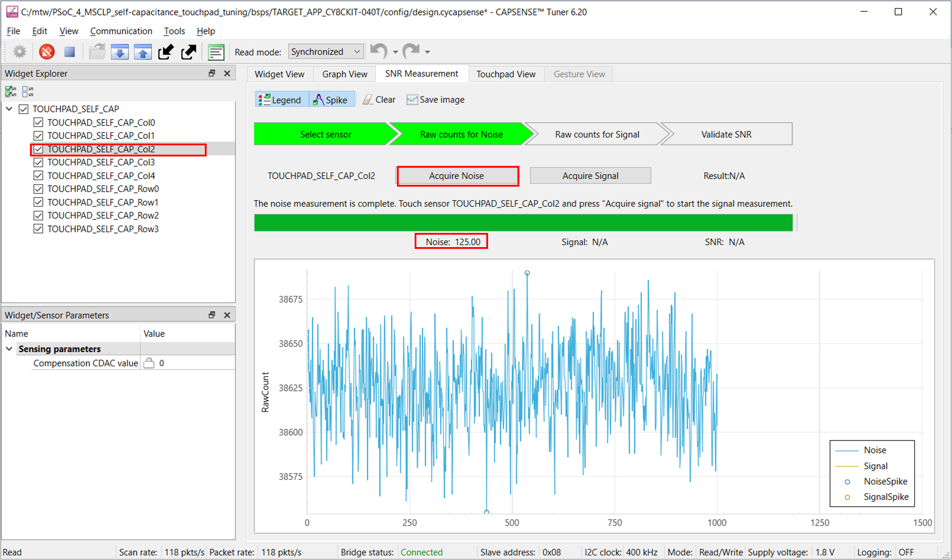Collapse the Sensing parameters group
The width and height of the screenshot is (952, 560).
point(9,349)
